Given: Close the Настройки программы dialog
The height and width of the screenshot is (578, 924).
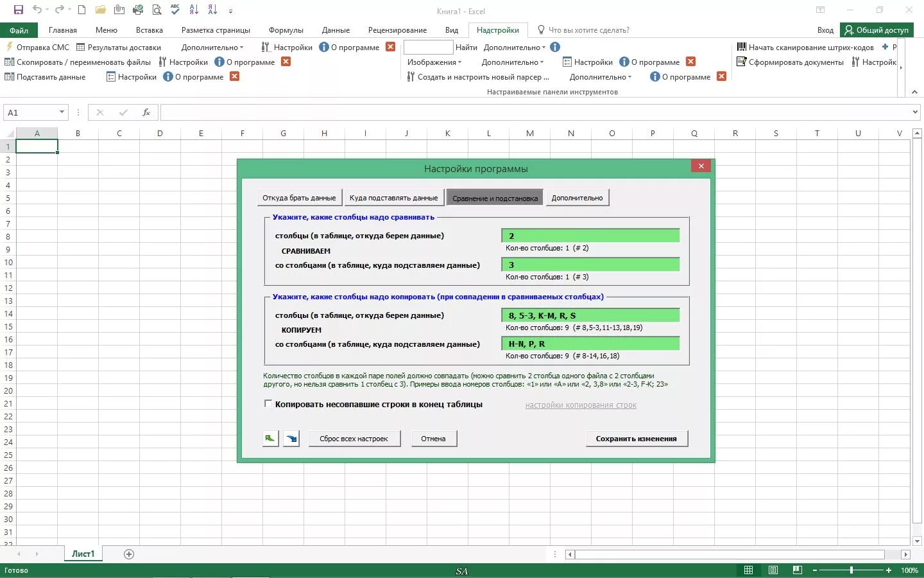Looking at the screenshot, I should [701, 166].
